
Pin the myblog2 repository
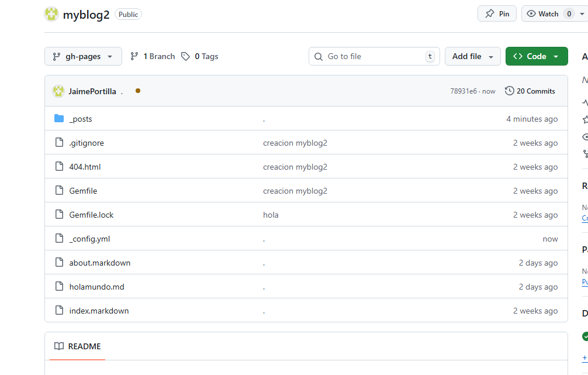497,14
